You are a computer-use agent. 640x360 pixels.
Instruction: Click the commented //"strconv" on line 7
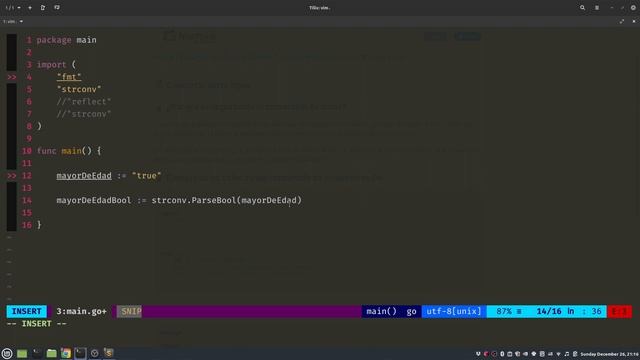84,114
